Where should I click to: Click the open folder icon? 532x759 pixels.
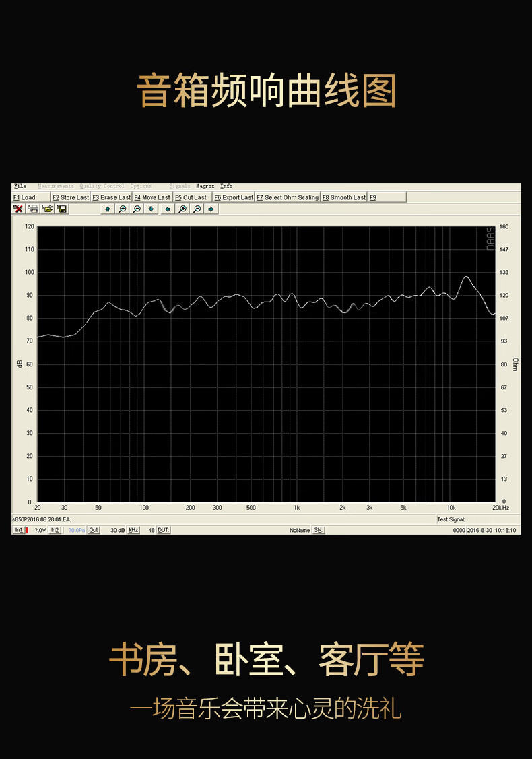click(x=48, y=209)
